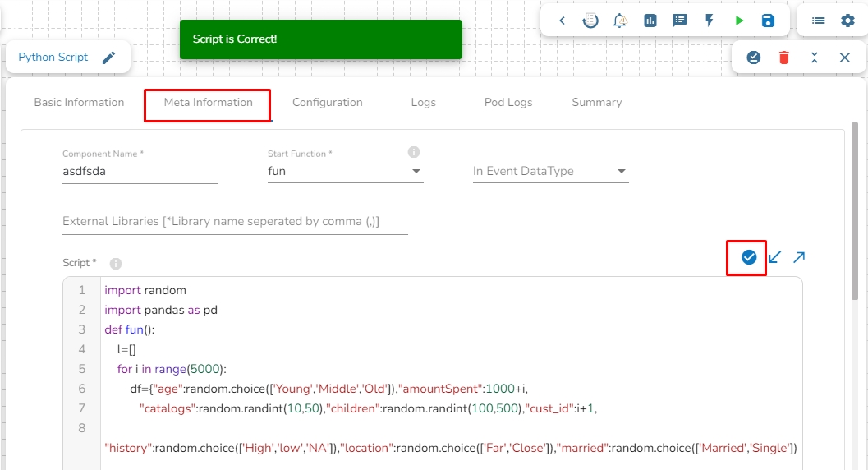Click the vertical scrollbar of the panel
The width and height of the screenshot is (868, 470).
[855, 214]
